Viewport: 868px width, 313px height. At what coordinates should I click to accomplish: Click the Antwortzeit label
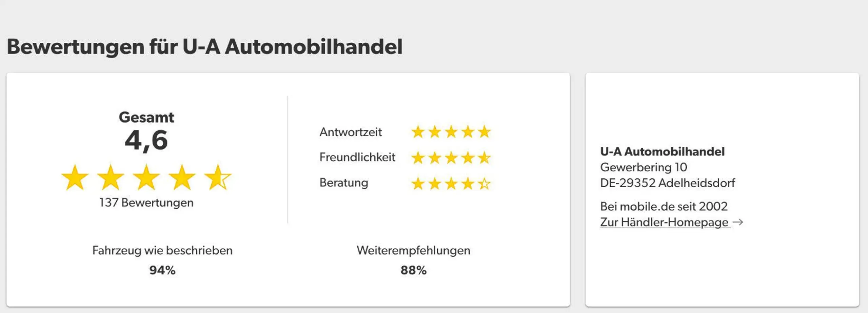tap(351, 132)
